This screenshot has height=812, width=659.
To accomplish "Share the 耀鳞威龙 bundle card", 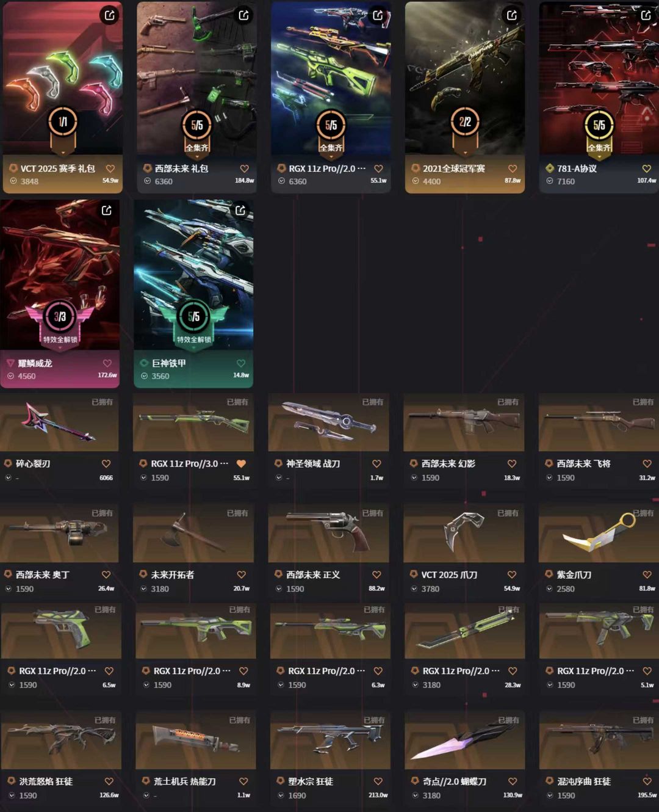I will coord(106,211).
